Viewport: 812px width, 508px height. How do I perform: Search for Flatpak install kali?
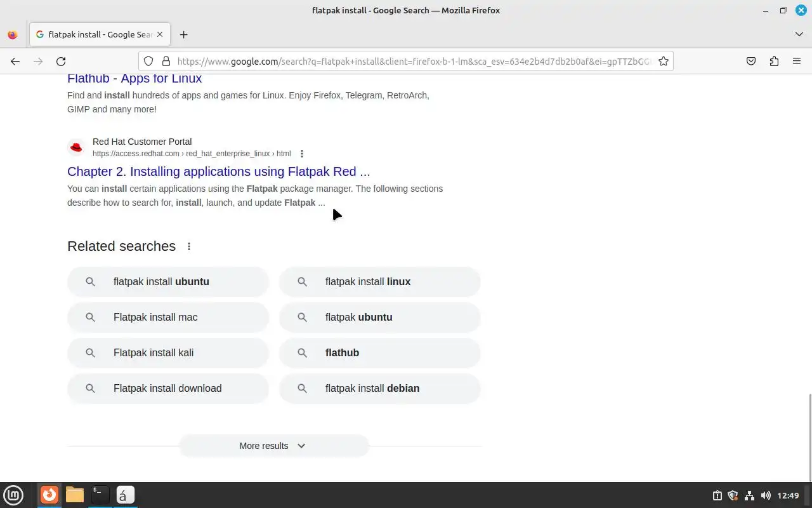tap(168, 352)
